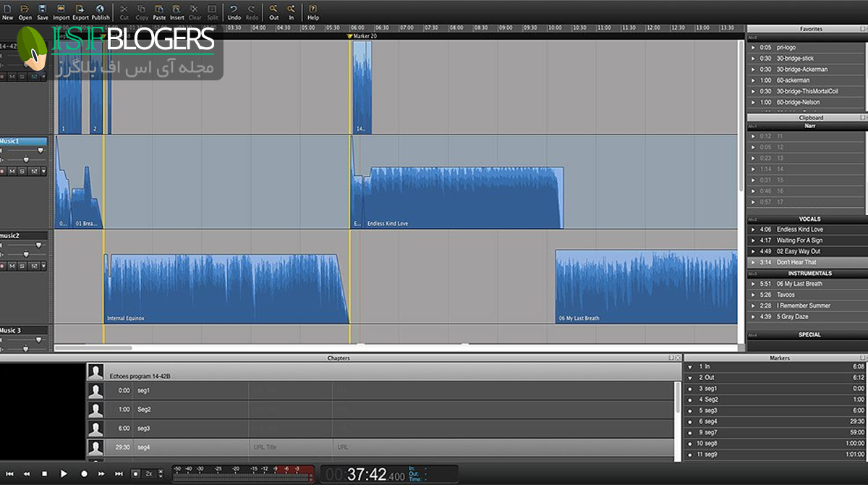Export the project using the Export icon
The width and height of the screenshot is (868, 485).
coord(80,10)
